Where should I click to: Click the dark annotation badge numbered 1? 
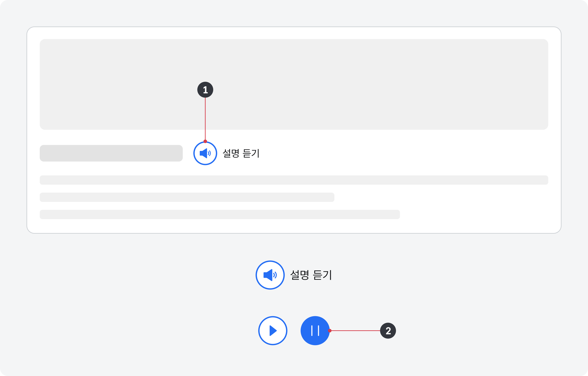pyautogui.click(x=205, y=90)
